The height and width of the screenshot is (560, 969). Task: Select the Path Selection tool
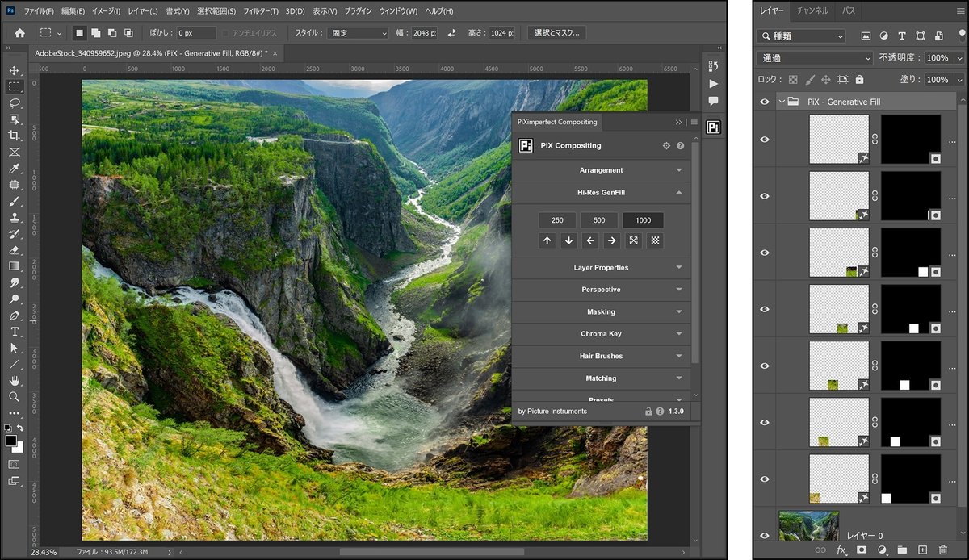[x=15, y=348]
